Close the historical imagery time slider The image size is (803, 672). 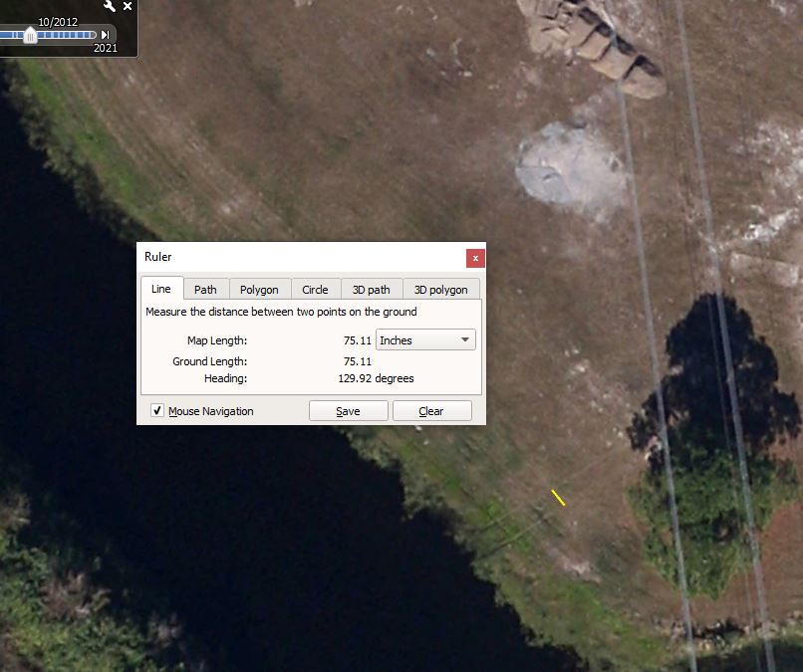(128, 6)
